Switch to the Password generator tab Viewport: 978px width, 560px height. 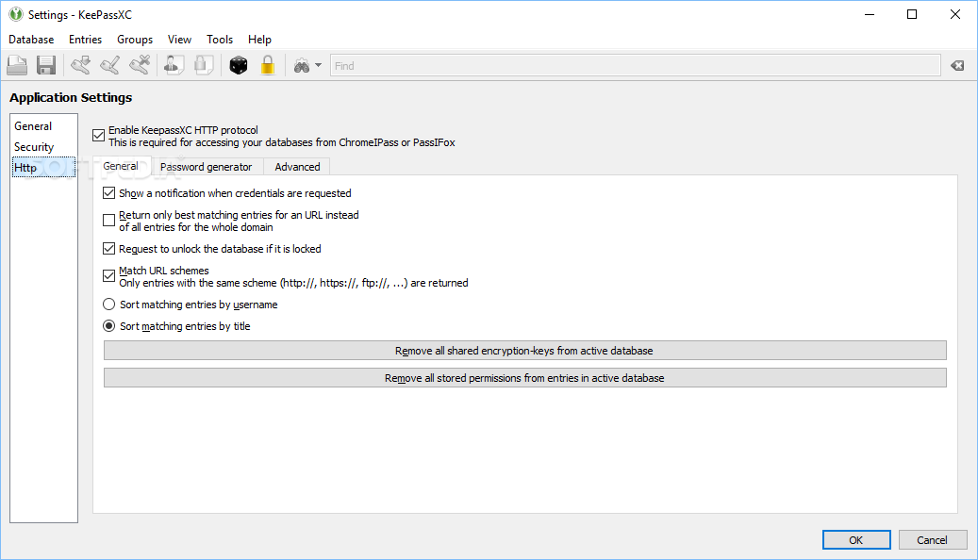point(207,167)
